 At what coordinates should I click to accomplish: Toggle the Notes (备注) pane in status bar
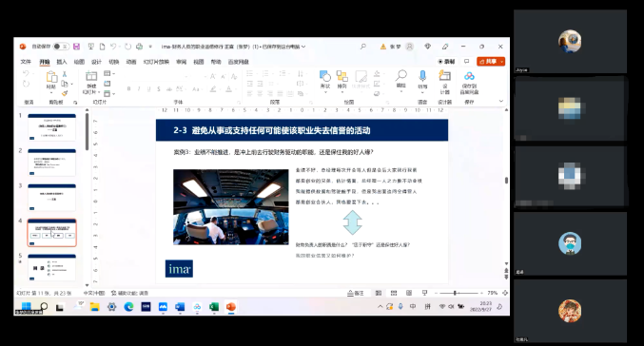point(356,293)
